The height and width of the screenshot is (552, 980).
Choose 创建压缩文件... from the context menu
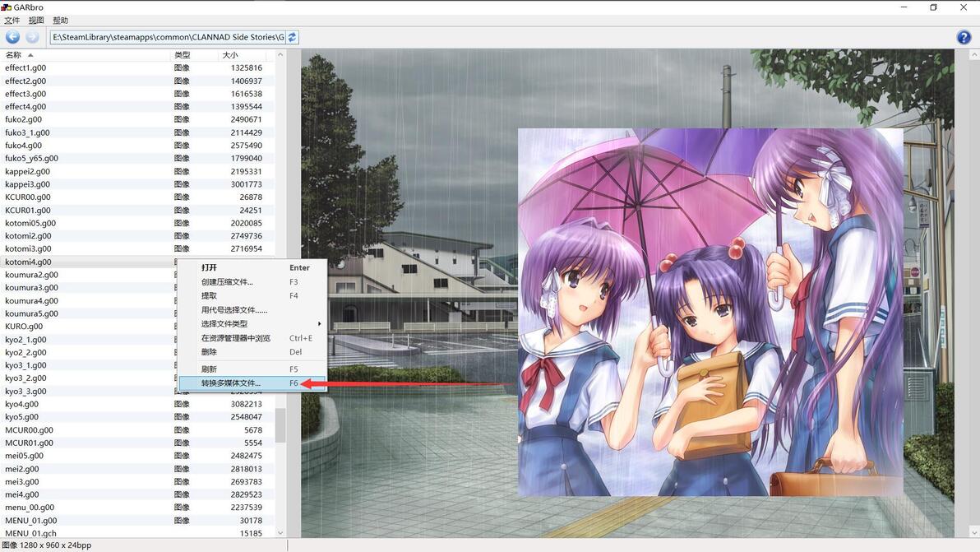point(252,282)
